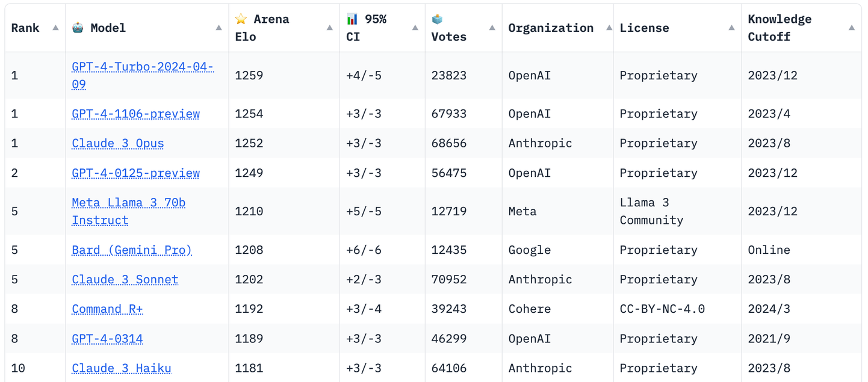The image size is (868, 382).
Task: Click the License column sort arrow
Action: (x=731, y=28)
